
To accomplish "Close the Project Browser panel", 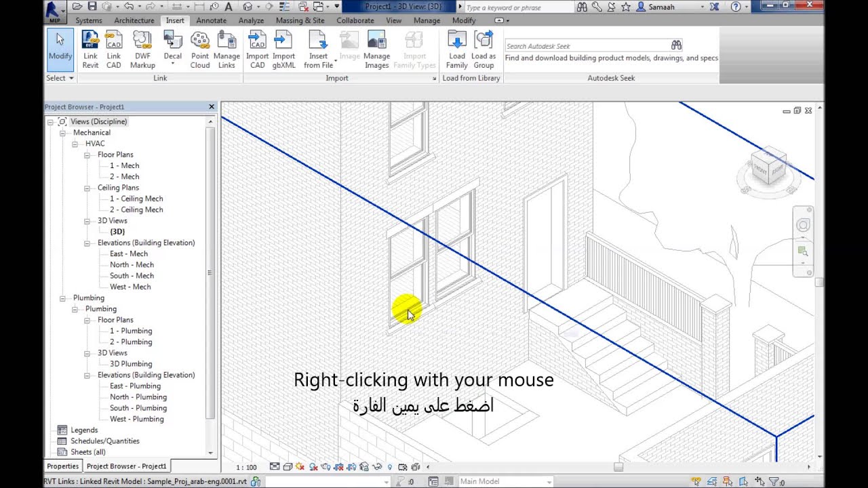I will tap(211, 107).
